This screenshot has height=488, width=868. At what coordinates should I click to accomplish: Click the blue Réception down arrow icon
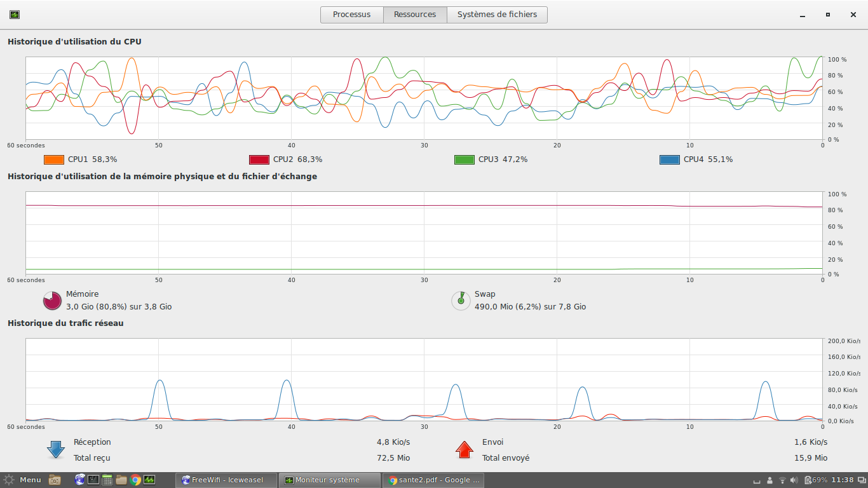point(56,450)
